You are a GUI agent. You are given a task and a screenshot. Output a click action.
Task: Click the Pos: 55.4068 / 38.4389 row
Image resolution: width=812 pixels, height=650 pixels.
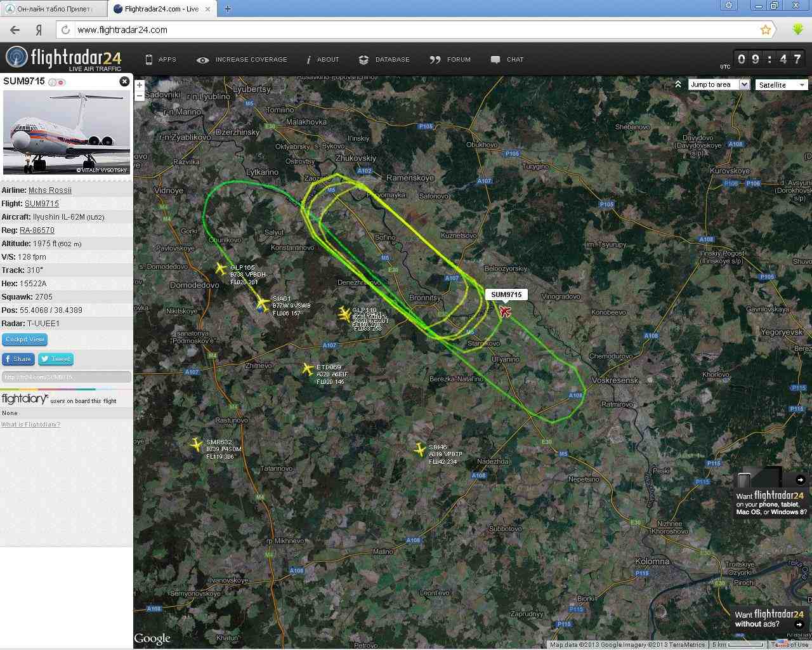67,310
